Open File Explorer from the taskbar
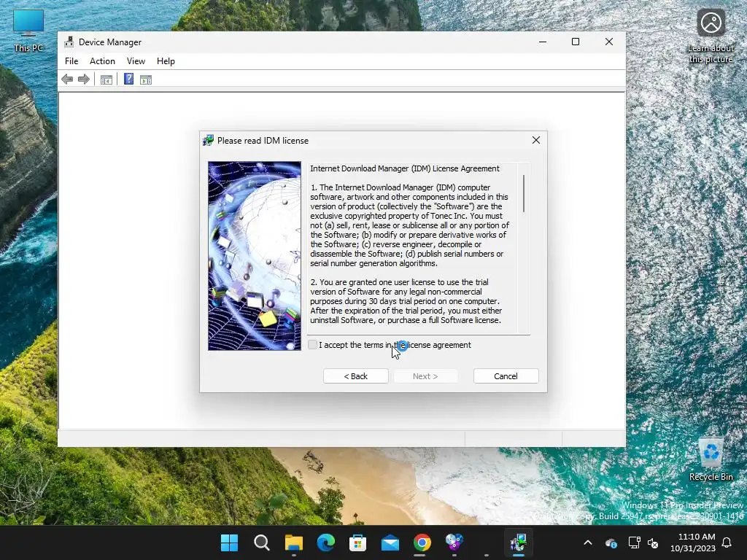 293,542
